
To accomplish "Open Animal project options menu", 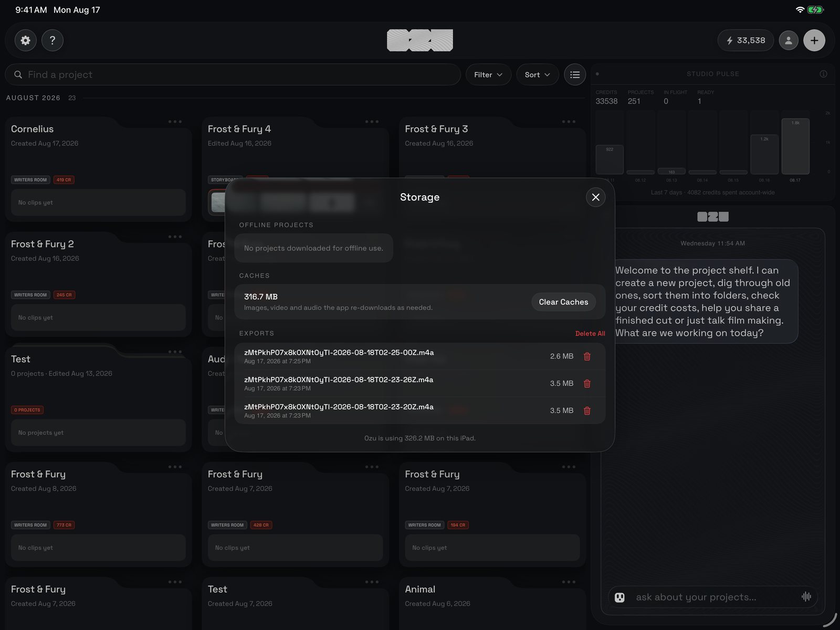I will (x=569, y=582).
